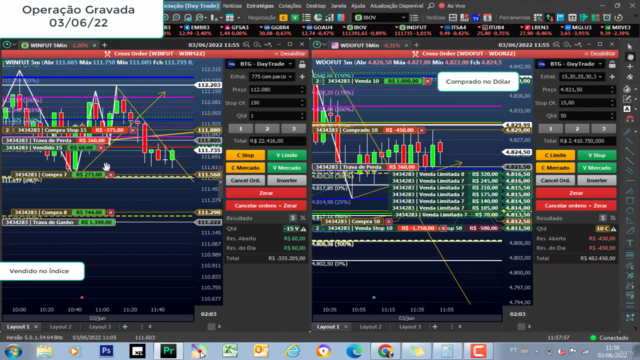
Task: Click C Stop button in WINFUT panel
Action: click(x=245, y=155)
